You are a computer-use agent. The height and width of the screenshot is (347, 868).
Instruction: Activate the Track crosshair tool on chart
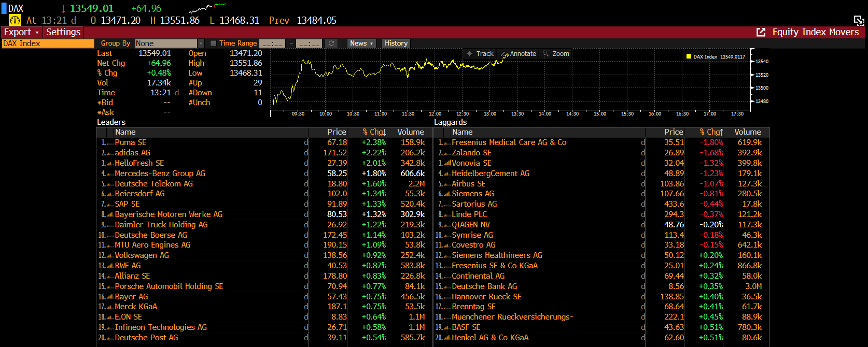480,54
